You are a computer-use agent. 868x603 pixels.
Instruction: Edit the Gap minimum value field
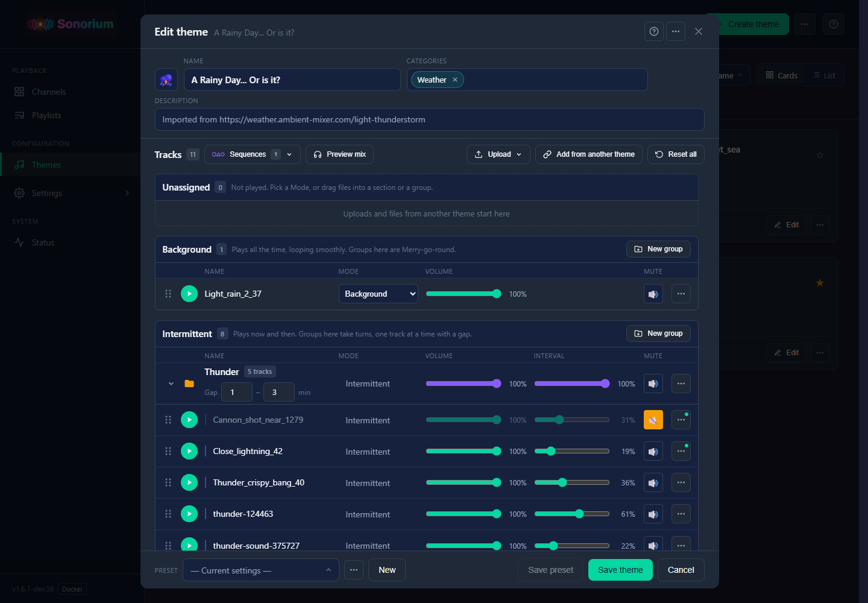pyautogui.click(x=237, y=392)
